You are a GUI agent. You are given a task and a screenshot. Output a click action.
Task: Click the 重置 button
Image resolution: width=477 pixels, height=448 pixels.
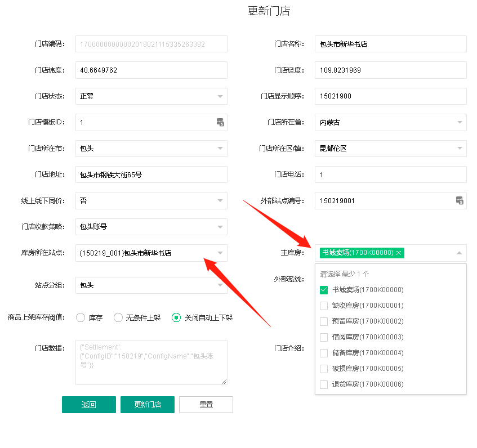click(206, 405)
